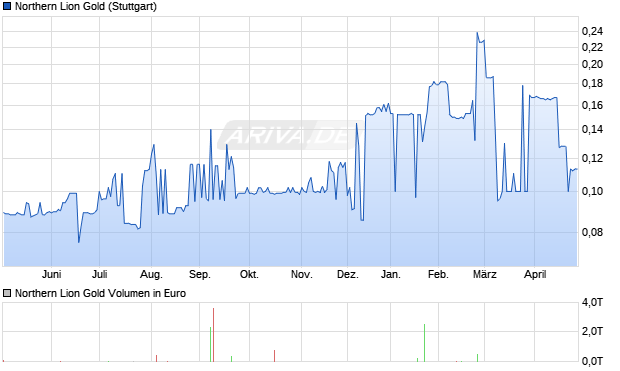Click the 'Aug.' month label

151,274
